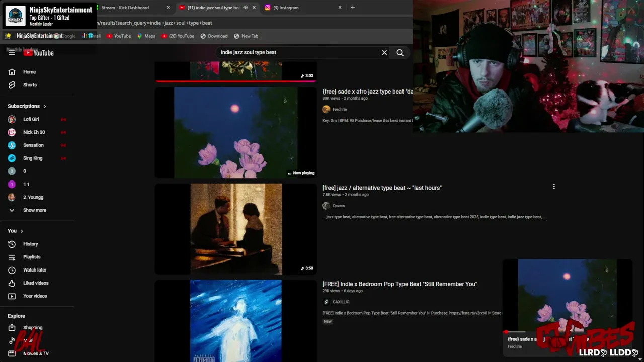The image size is (644, 362).
Task: Click the red progress bar under top thumbnail
Action: coord(235,80)
